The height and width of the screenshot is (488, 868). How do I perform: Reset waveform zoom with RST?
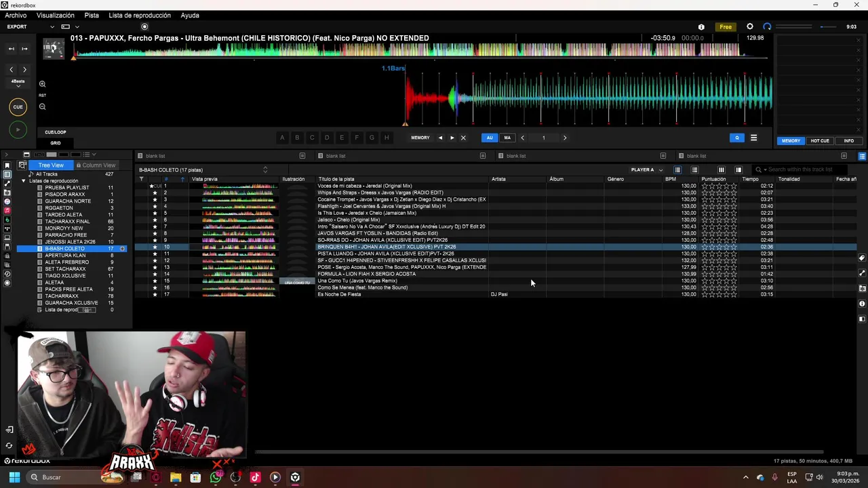(x=42, y=96)
